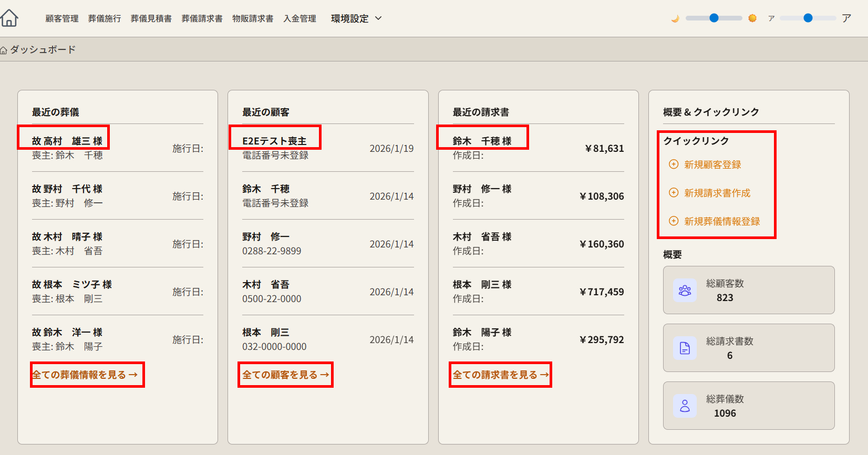
Task: Click the total invoices (総請求書数) document icon
Action: coord(685,348)
